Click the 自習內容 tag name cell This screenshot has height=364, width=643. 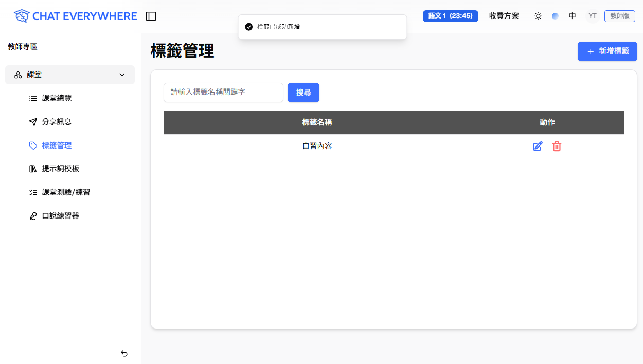[x=317, y=146]
